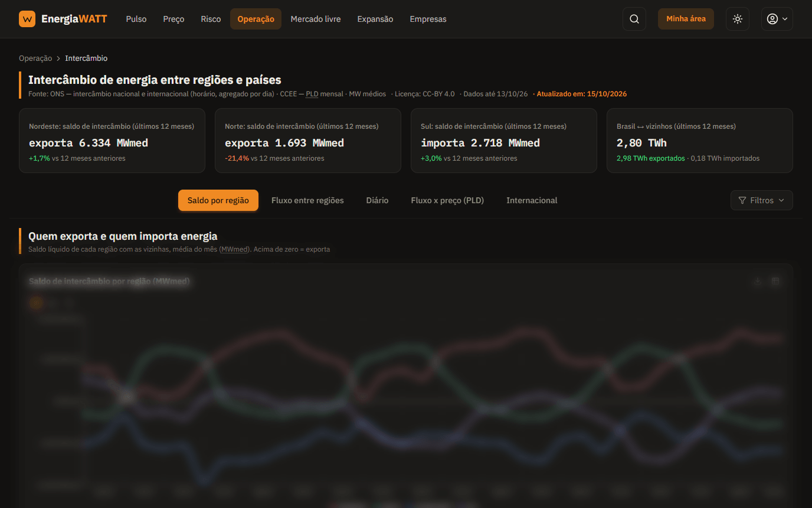
Task: Click the "Brasil ↔ vizinhos" card label
Action: coord(676,126)
